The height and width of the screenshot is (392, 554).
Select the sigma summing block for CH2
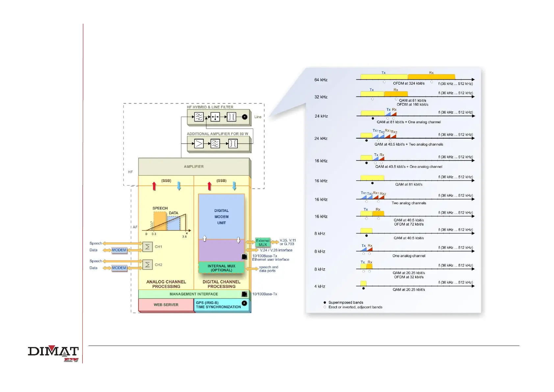coord(148,265)
